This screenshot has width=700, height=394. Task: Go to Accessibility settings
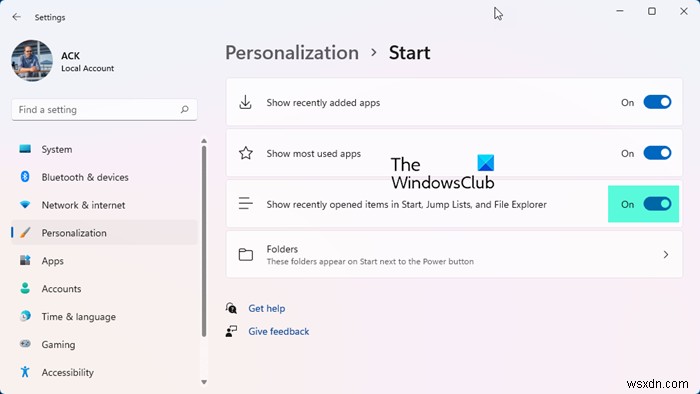click(104, 373)
